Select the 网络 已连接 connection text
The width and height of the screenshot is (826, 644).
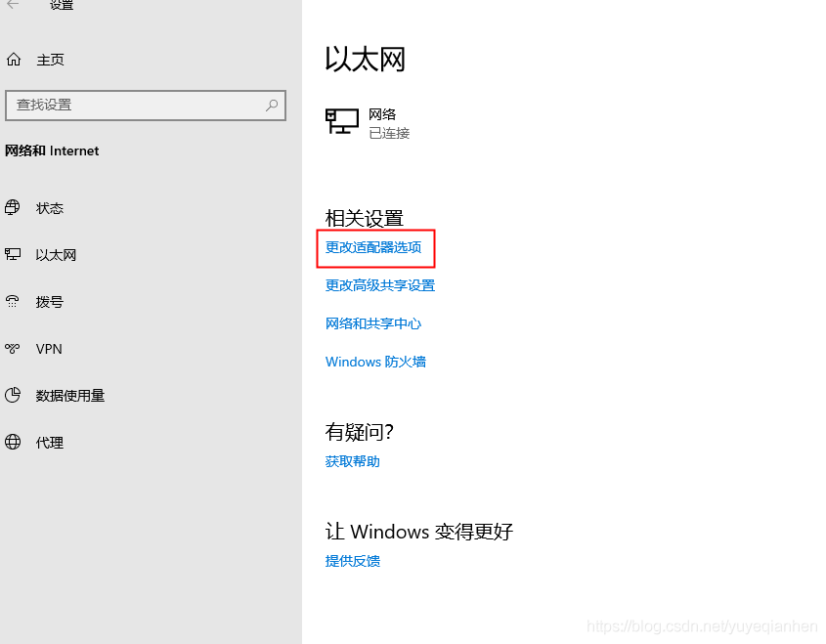click(388, 123)
